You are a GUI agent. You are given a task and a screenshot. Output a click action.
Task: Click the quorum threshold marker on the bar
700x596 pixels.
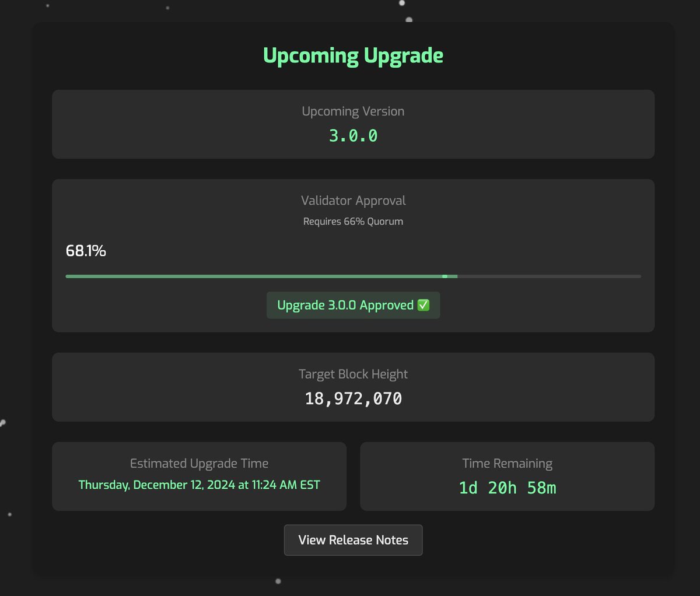pos(445,276)
